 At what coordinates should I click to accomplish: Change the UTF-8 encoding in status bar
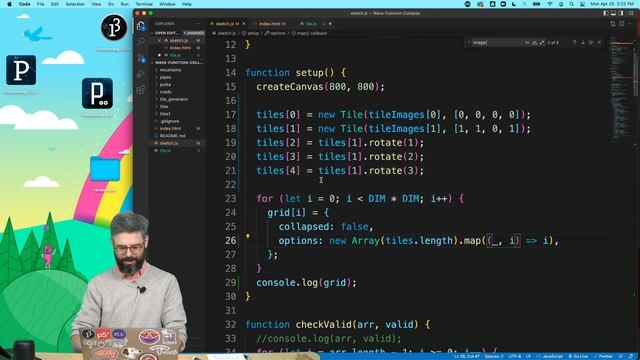click(514, 356)
